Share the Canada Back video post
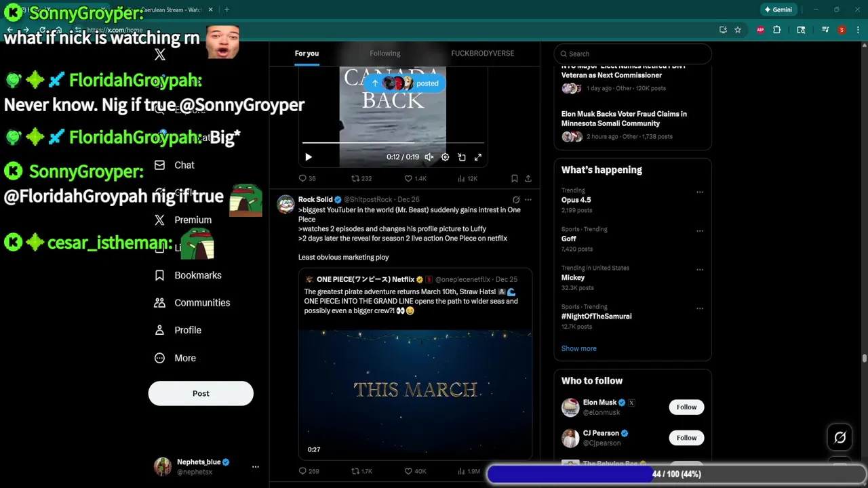This screenshot has width=868, height=488. (528, 178)
